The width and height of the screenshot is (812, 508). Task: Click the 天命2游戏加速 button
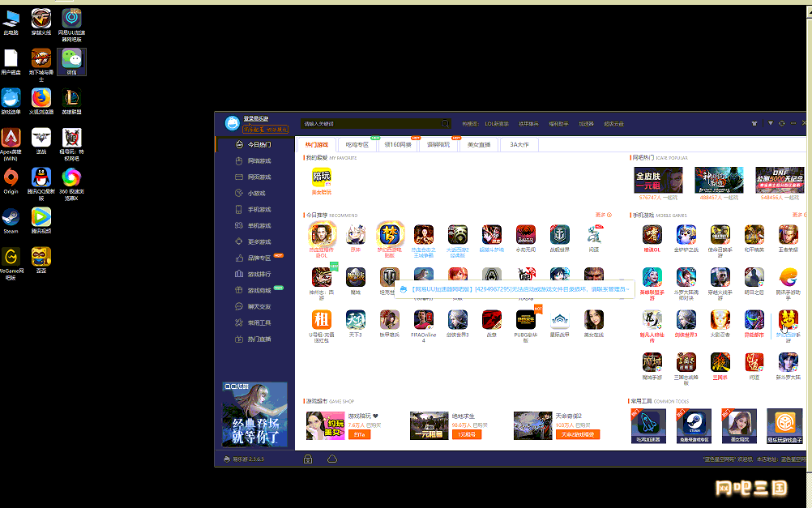tap(578, 435)
